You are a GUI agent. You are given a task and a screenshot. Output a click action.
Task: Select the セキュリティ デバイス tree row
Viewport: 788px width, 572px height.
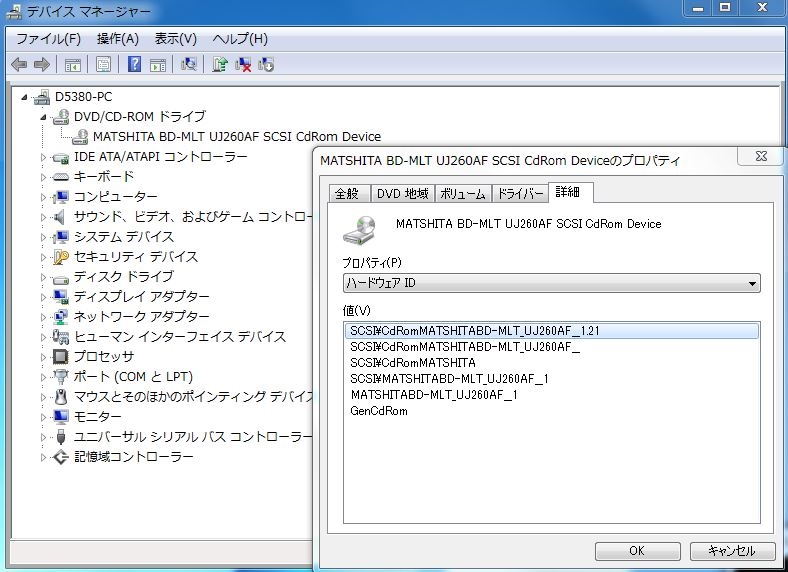[x=136, y=257]
